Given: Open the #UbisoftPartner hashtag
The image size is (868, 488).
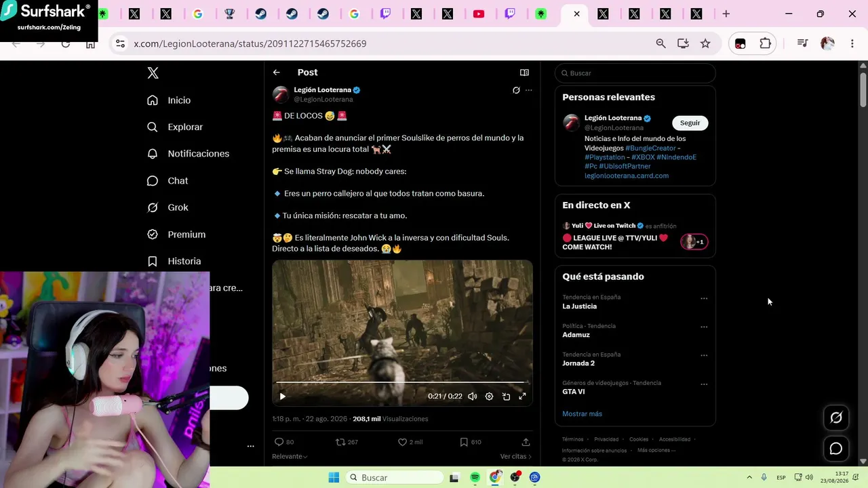Looking at the screenshot, I should 625,166.
